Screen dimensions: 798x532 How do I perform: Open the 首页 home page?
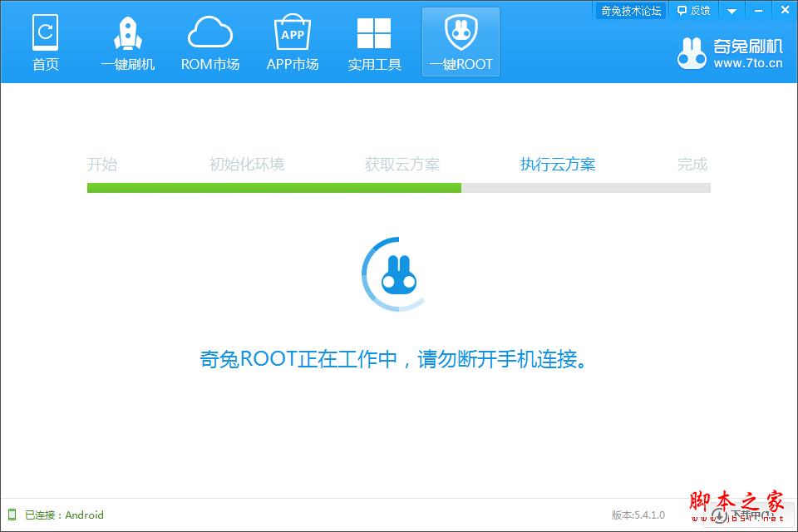45,42
